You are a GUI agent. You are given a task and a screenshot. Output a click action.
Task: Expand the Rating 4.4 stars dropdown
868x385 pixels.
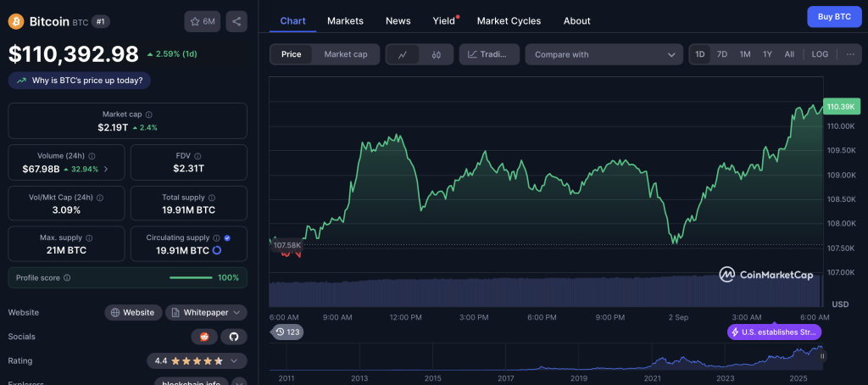click(197, 360)
